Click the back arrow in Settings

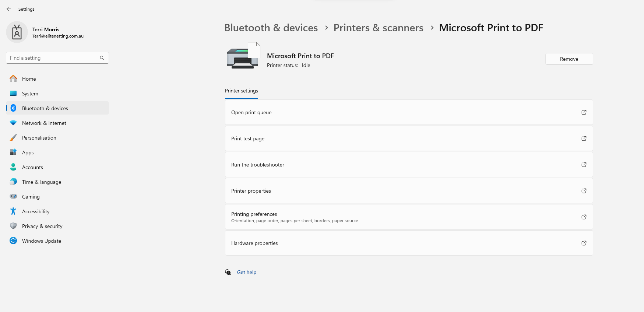[9, 9]
